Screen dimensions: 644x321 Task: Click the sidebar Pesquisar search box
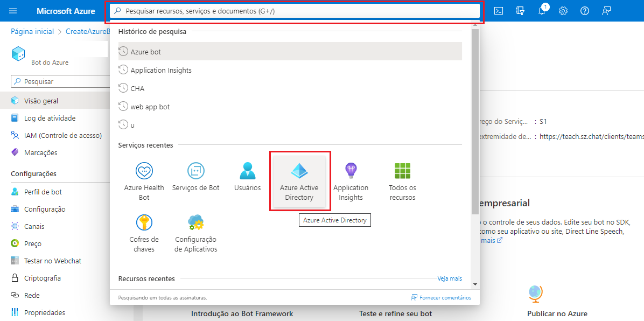point(60,81)
